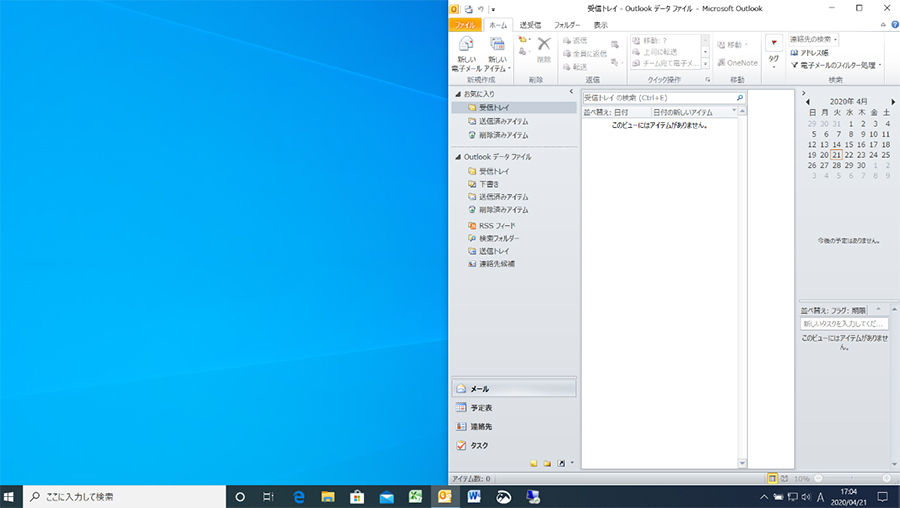900x508 pixels.
Task: Toggle the 日付の新しいアイテム sort order header
Action: pyautogui.click(x=694, y=112)
